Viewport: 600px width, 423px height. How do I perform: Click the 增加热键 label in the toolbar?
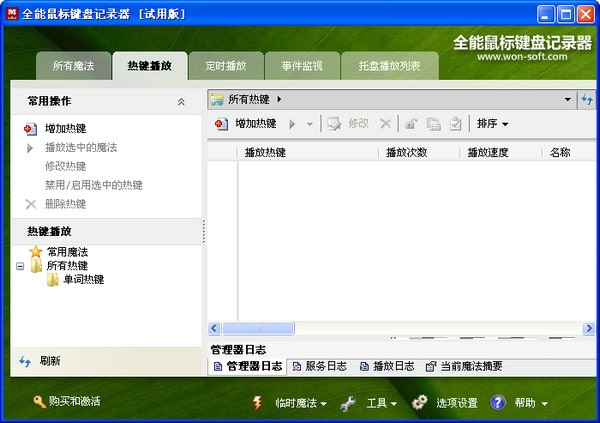click(256, 124)
